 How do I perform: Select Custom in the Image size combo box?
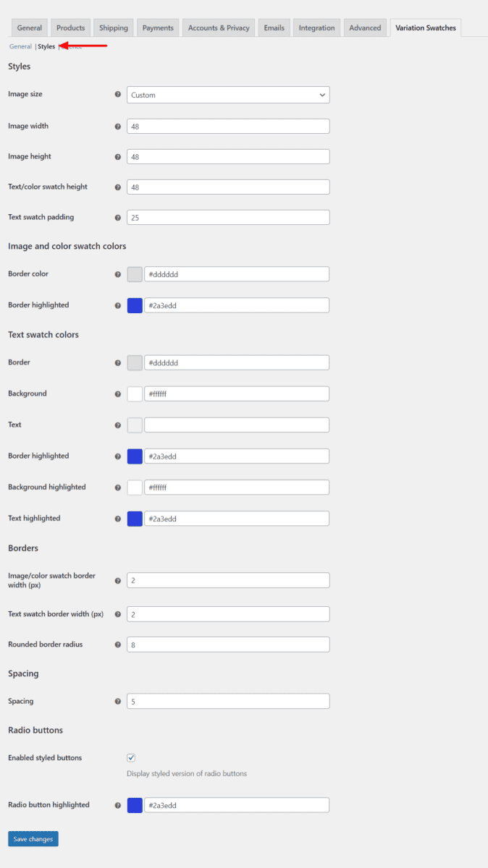tap(227, 95)
